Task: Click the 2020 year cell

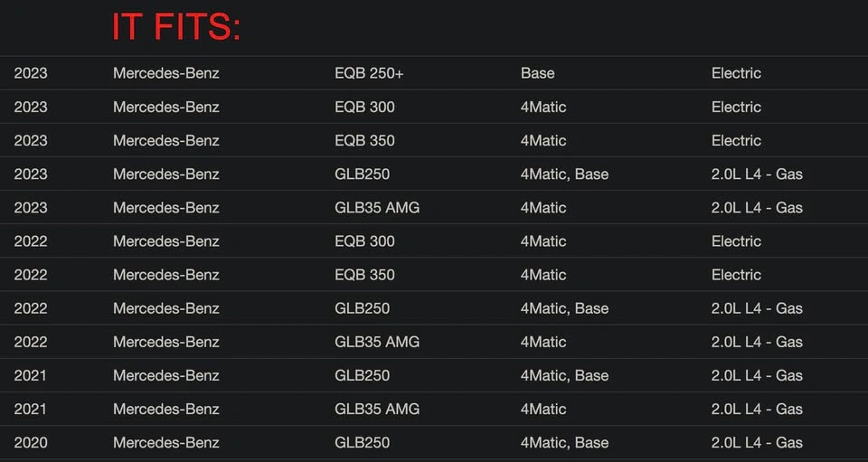Action: (x=31, y=442)
